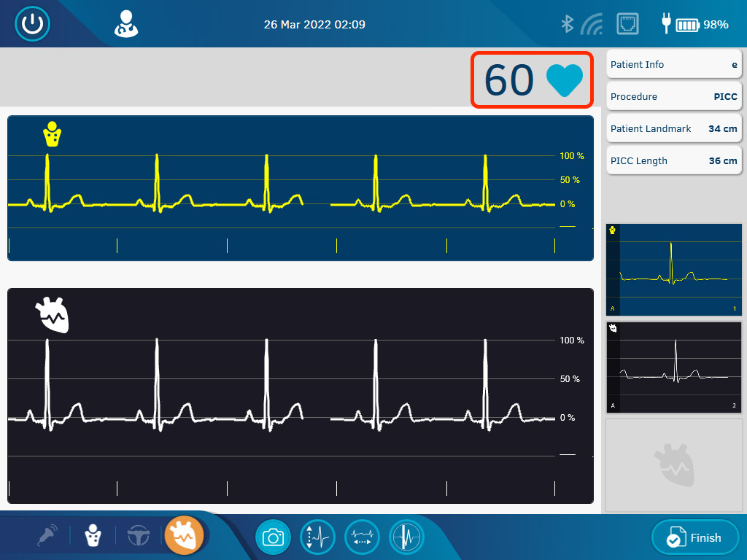
Task: Activate the ECG heart mode icon
Action: pyautogui.click(x=185, y=536)
